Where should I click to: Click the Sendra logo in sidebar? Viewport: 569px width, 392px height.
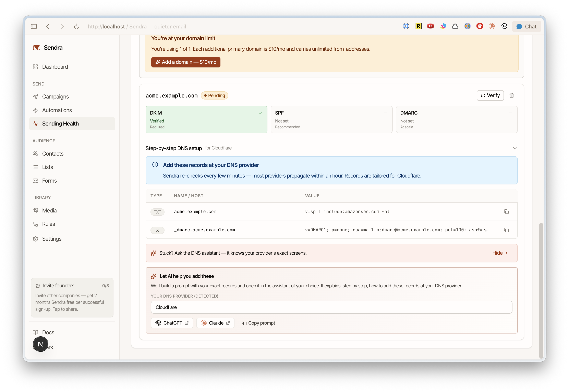pos(48,48)
